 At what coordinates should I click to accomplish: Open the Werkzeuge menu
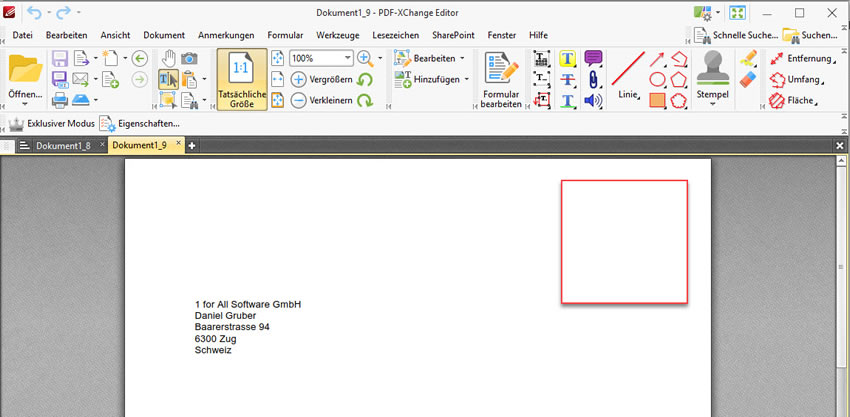338,35
